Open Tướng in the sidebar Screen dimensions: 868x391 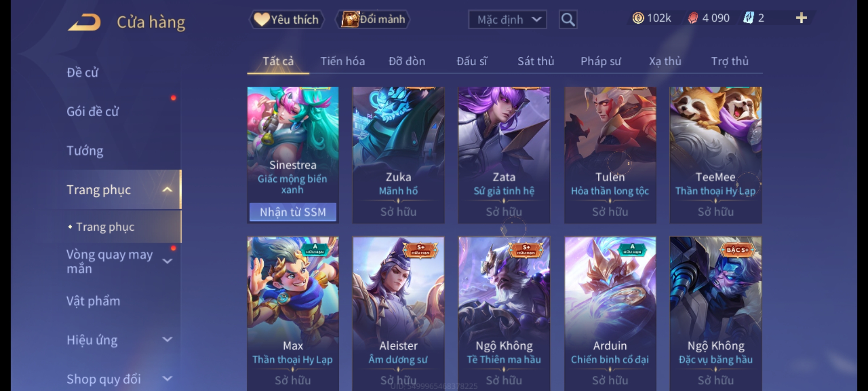[85, 151]
